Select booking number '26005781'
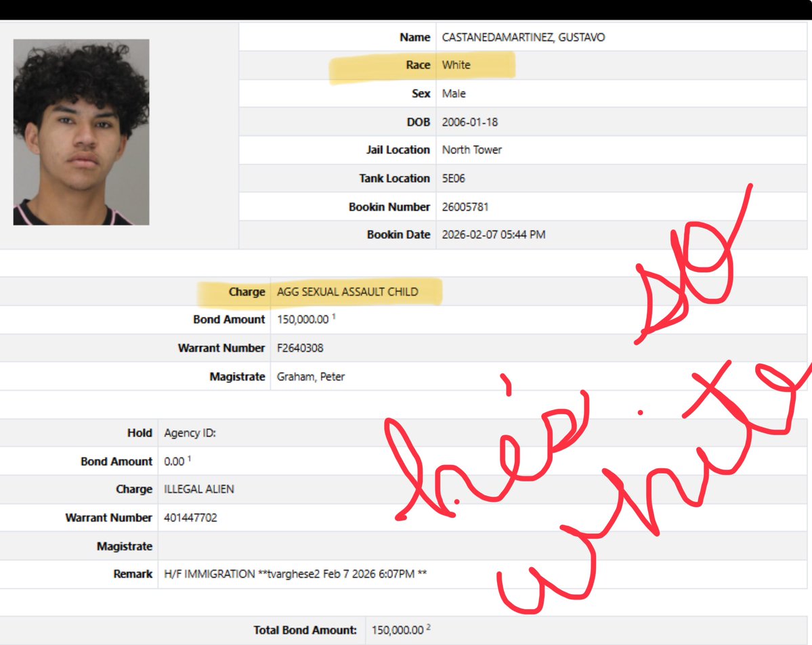Image resolution: width=812 pixels, height=645 pixels. [x=465, y=207]
